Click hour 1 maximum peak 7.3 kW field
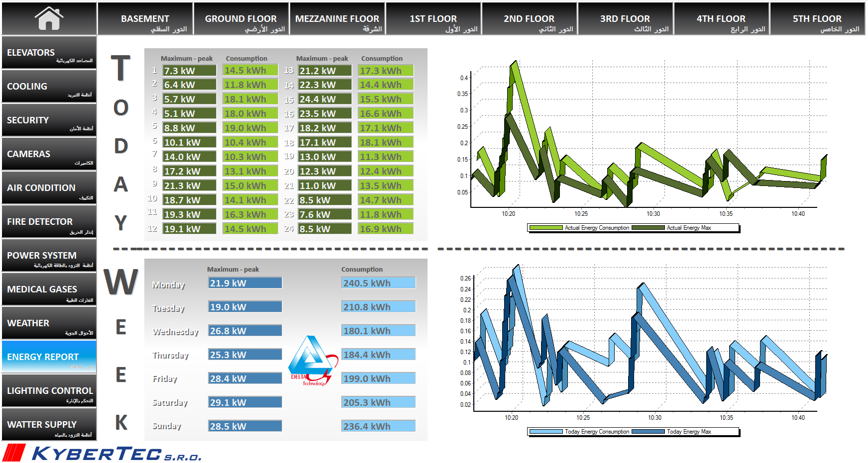 [x=189, y=71]
